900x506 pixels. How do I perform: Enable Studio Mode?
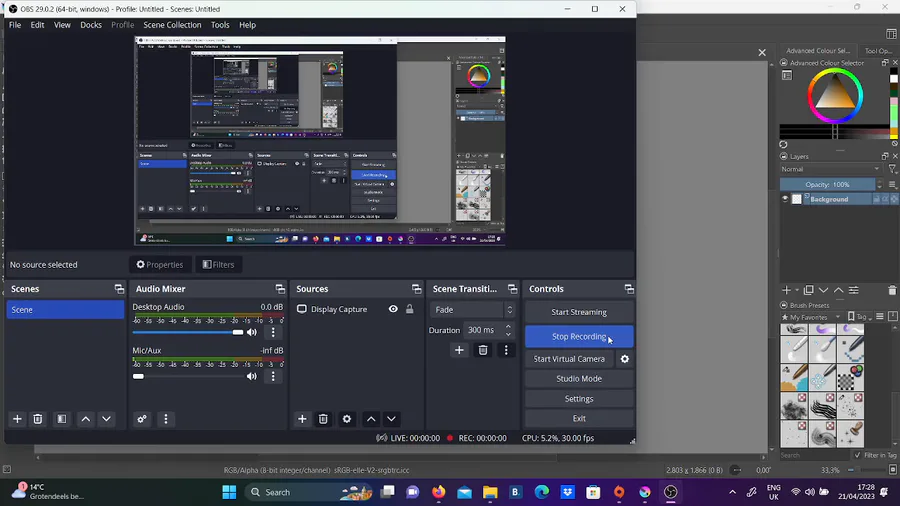click(579, 379)
